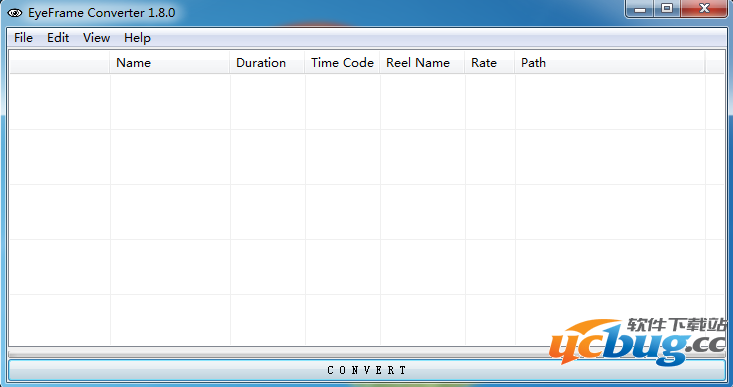Open the Edit menu

[x=58, y=38]
